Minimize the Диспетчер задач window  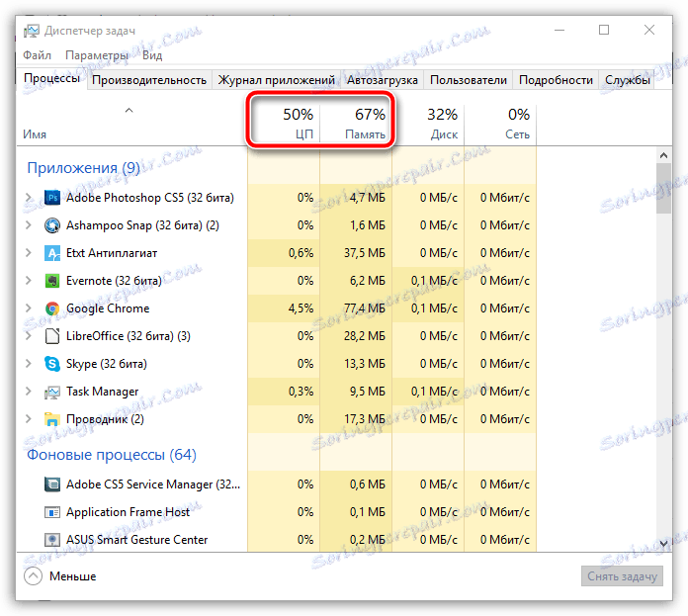click(559, 31)
